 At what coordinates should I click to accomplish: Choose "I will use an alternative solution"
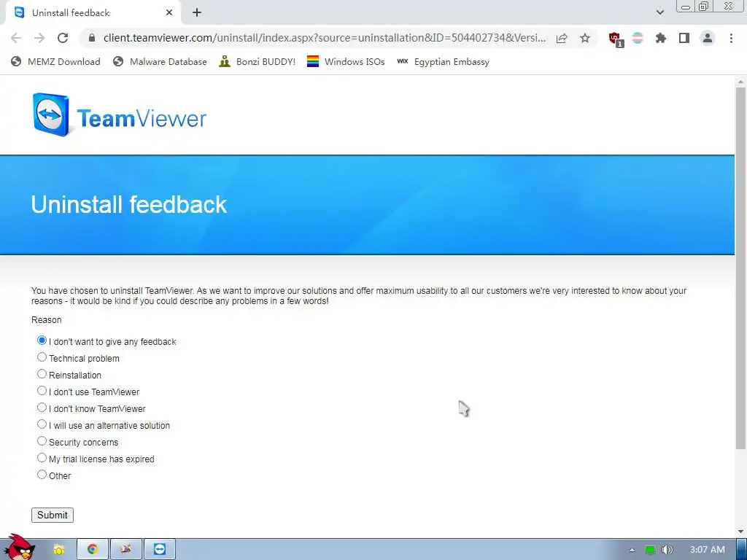pos(42,424)
